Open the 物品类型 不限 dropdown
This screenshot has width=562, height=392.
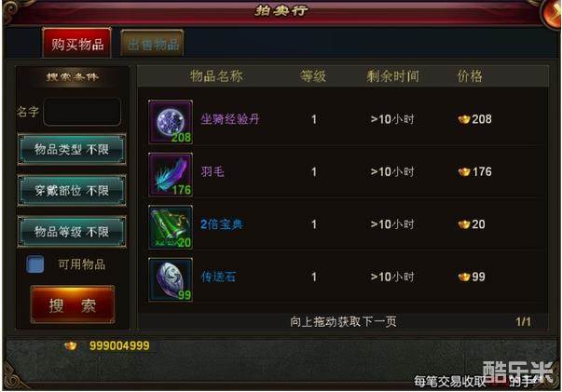point(72,149)
